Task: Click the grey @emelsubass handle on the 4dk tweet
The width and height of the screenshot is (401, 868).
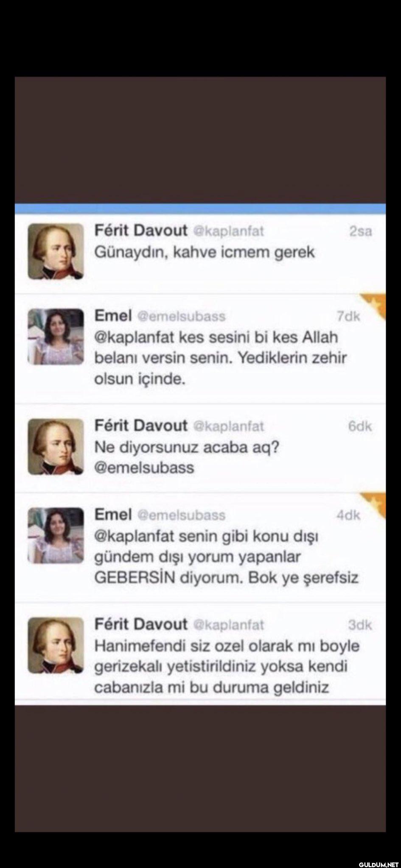Action: coord(182,515)
